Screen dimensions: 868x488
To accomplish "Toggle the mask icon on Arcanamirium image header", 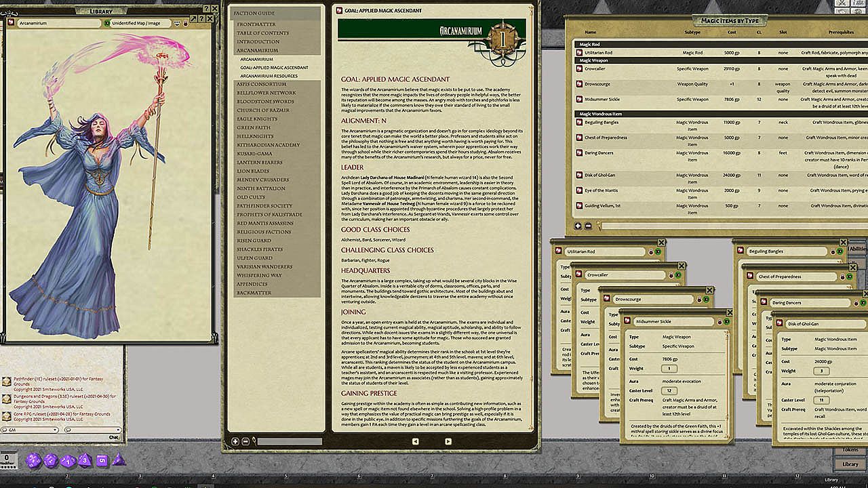I will (176, 23).
